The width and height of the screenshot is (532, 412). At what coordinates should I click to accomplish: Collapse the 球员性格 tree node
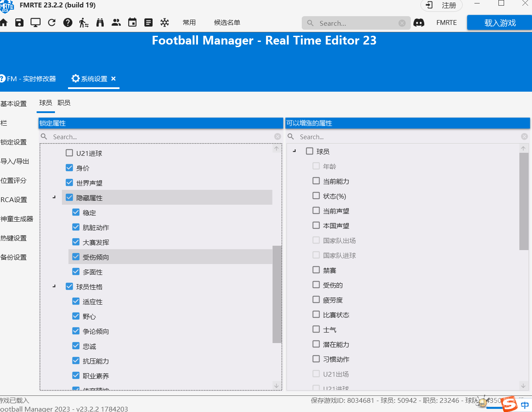click(54, 287)
